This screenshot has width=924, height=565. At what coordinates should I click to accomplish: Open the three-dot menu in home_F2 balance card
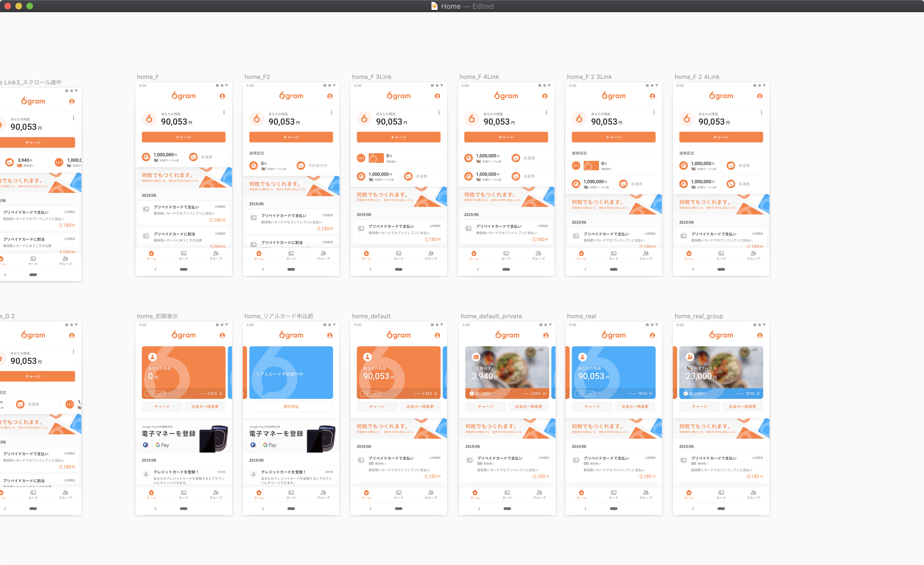[331, 113]
